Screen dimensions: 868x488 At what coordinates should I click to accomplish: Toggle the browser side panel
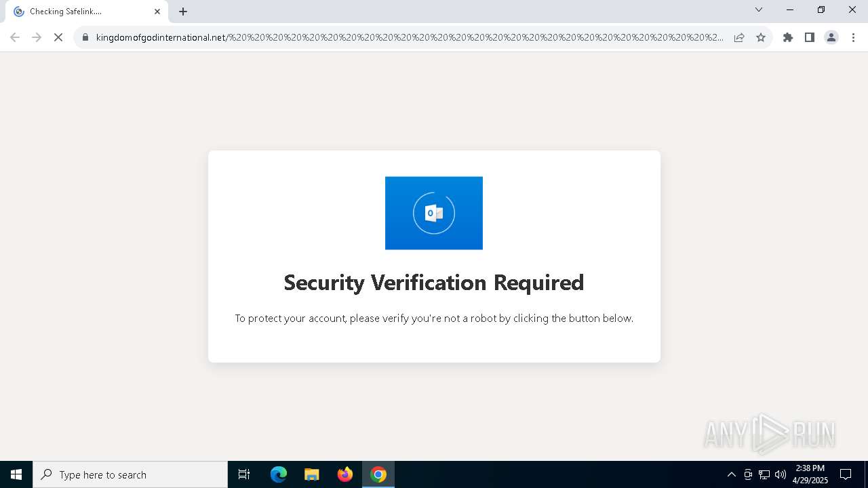pos(810,37)
